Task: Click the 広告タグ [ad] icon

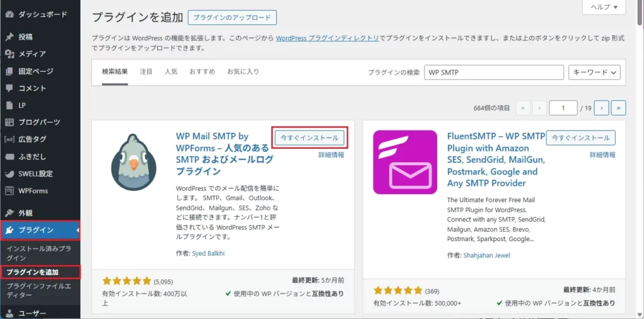Action: point(9,139)
